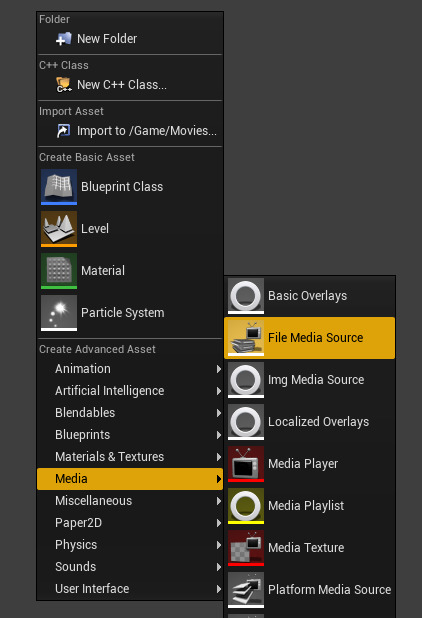Open the Media category

130,479
